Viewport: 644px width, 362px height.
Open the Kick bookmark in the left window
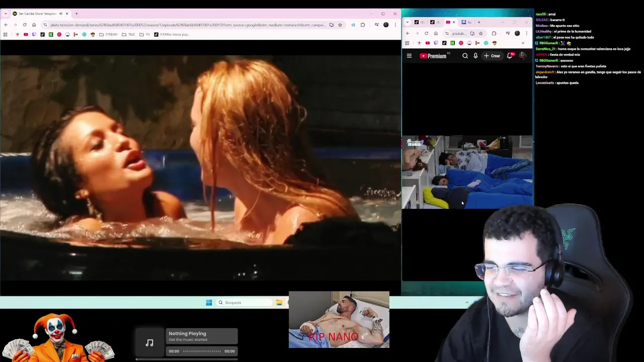point(51,35)
